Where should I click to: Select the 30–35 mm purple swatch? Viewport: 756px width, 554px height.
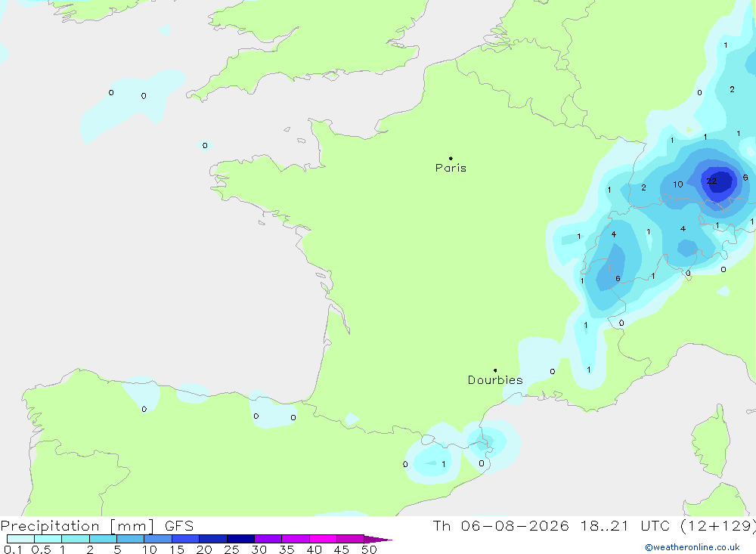point(268,539)
